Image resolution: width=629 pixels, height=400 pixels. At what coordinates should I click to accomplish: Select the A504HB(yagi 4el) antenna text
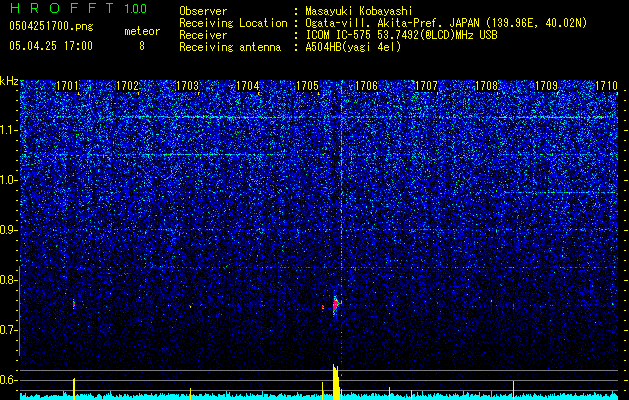pos(353,47)
